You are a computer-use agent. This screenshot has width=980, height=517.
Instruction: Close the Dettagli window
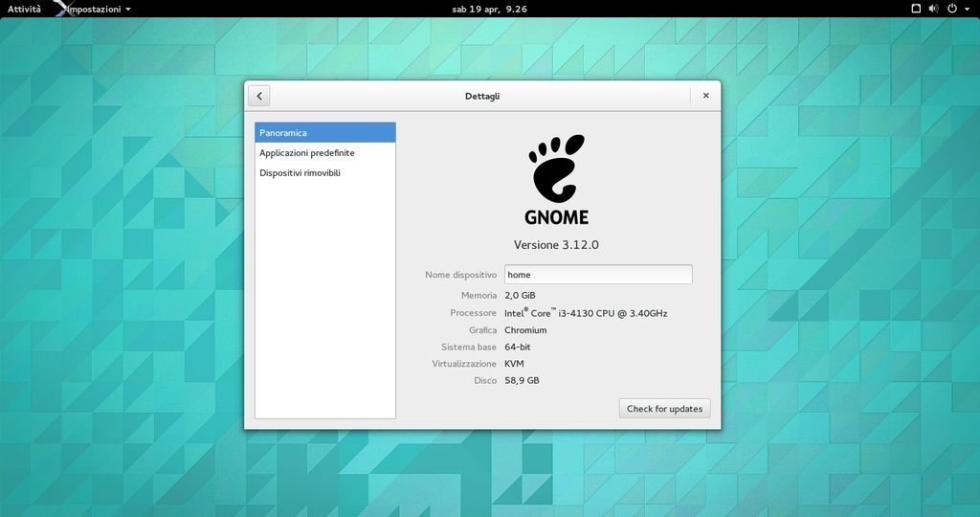click(705, 96)
